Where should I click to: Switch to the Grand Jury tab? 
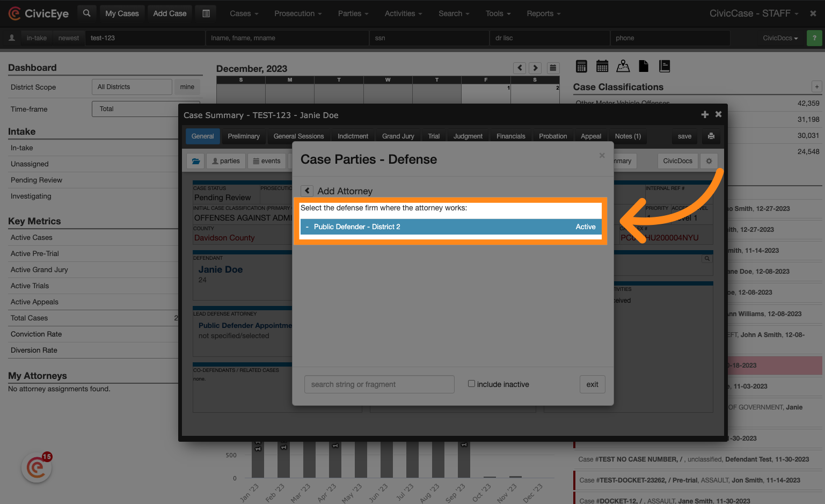(x=398, y=136)
